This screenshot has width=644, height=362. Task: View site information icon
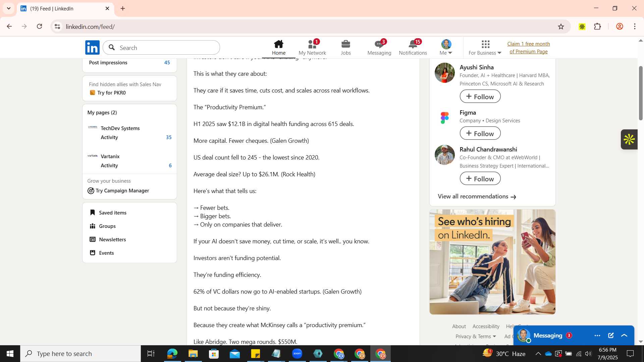pyautogui.click(x=57, y=26)
